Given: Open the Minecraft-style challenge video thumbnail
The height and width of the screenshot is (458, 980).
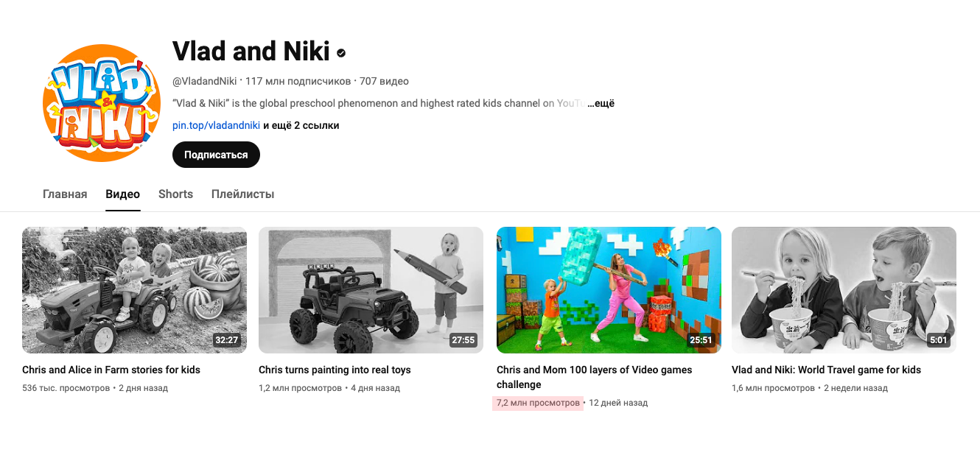Looking at the screenshot, I should coord(609,290).
